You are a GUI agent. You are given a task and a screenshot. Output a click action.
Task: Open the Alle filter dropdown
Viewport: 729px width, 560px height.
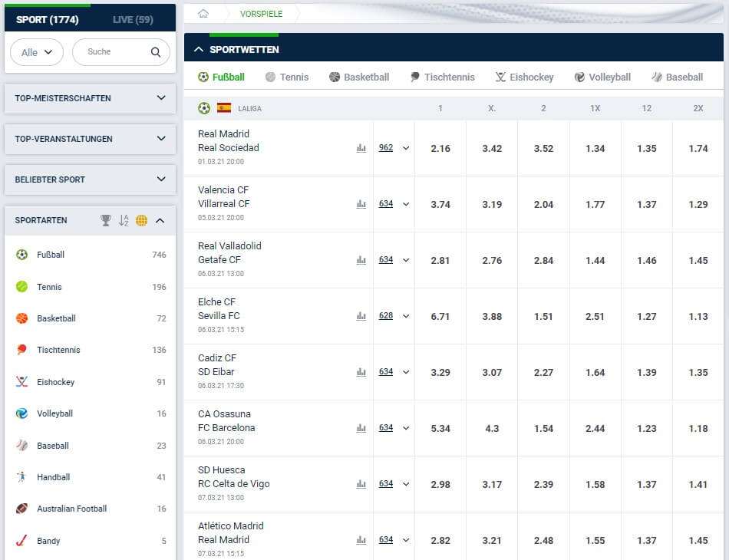point(37,52)
